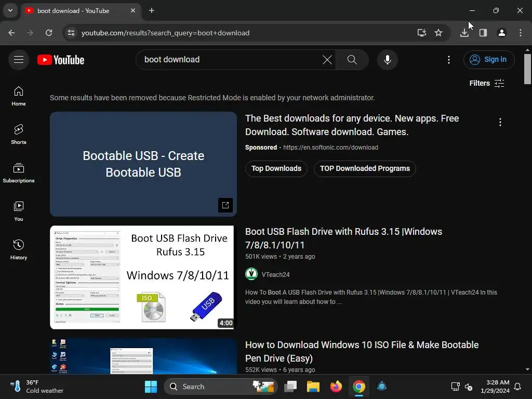Screen dimensions: 532x399
Task: Open the YouTube hamburger guide menu
Action: (x=19, y=60)
